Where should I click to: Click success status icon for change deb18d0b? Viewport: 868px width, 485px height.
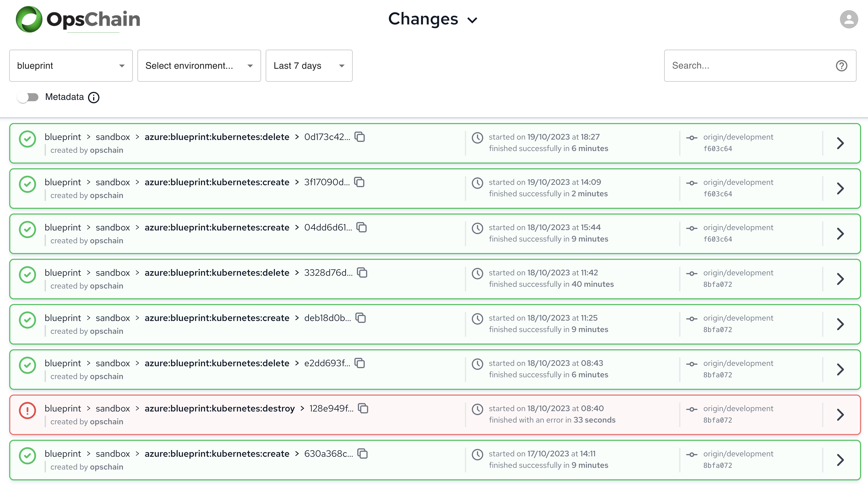(28, 320)
